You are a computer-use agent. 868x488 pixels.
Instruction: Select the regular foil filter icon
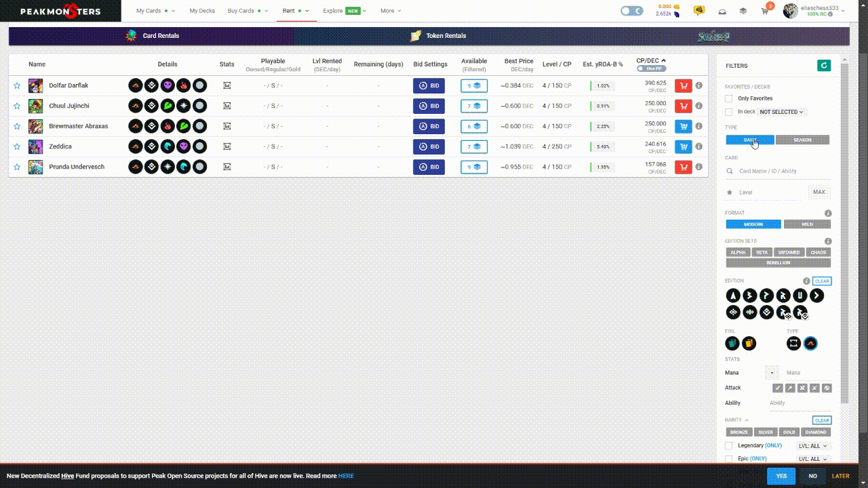tap(732, 344)
